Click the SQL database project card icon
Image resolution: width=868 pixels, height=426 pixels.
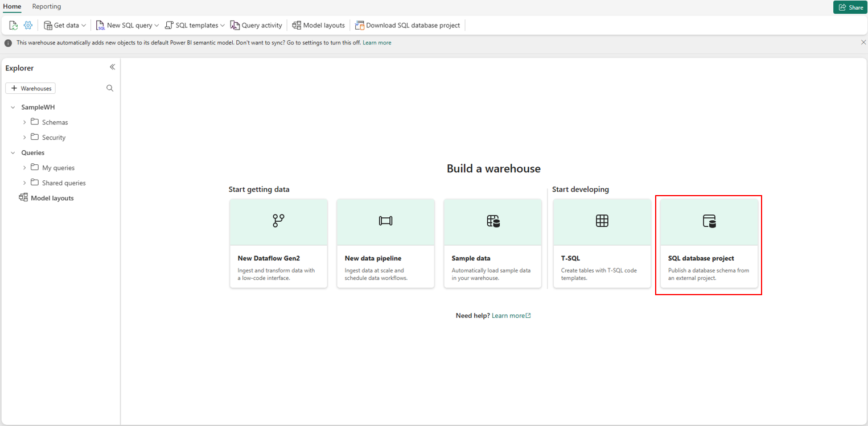(x=709, y=221)
